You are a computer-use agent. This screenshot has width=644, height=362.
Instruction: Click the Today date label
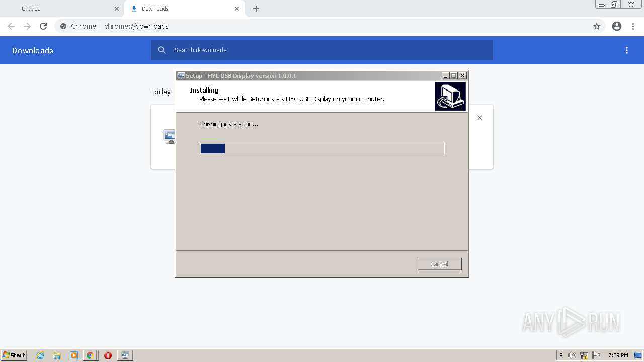(x=161, y=92)
